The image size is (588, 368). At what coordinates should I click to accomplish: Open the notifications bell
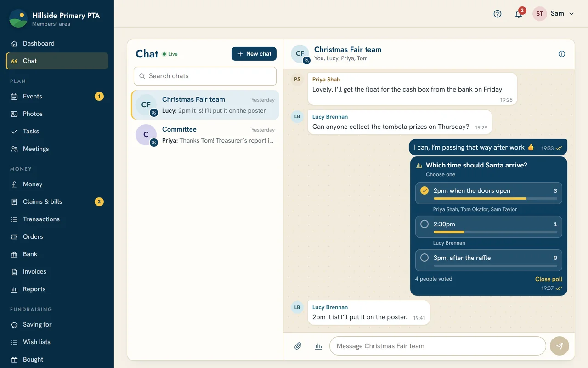click(519, 14)
